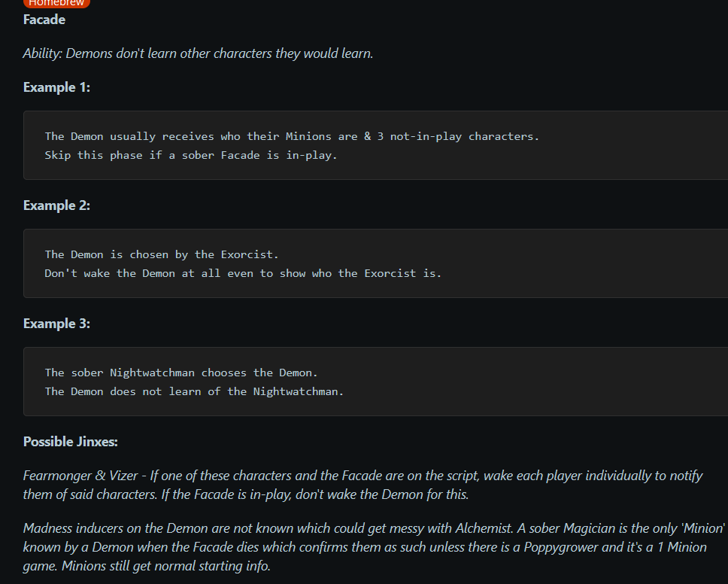Click 'The Demon does not learn' code line

coord(194,391)
